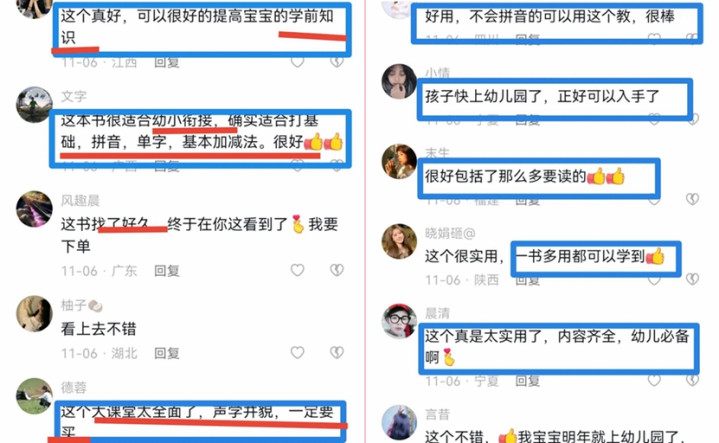This screenshot has height=443, width=719.
Task: Like the 江西 comment at top left
Action: click(x=297, y=62)
